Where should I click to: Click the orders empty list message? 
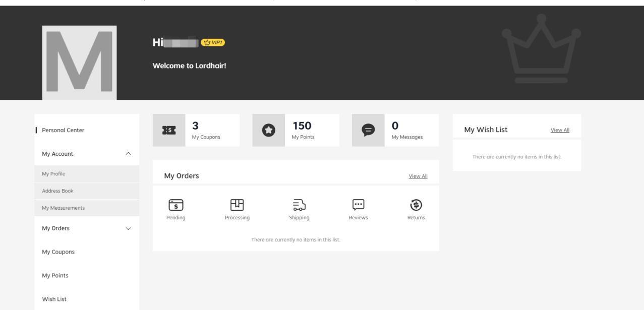point(296,239)
